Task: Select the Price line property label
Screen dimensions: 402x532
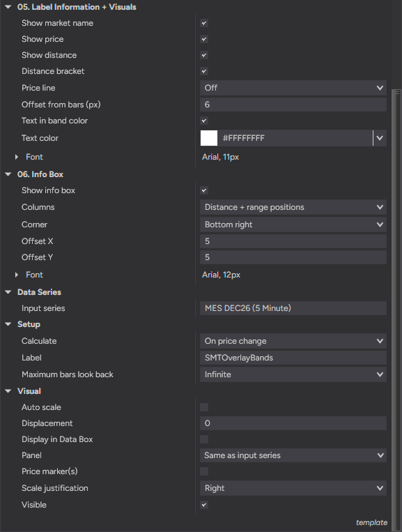Action: click(x=38, y=88)
